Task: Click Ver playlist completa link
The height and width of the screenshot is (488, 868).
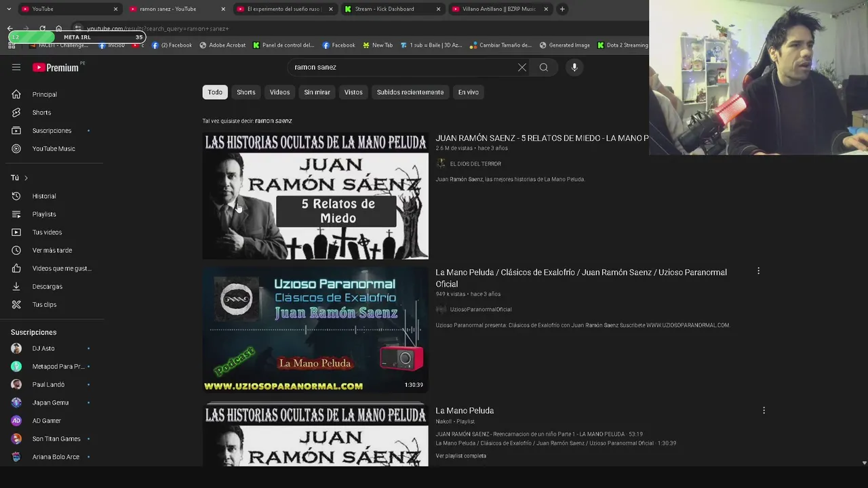Action: point(460,456)
